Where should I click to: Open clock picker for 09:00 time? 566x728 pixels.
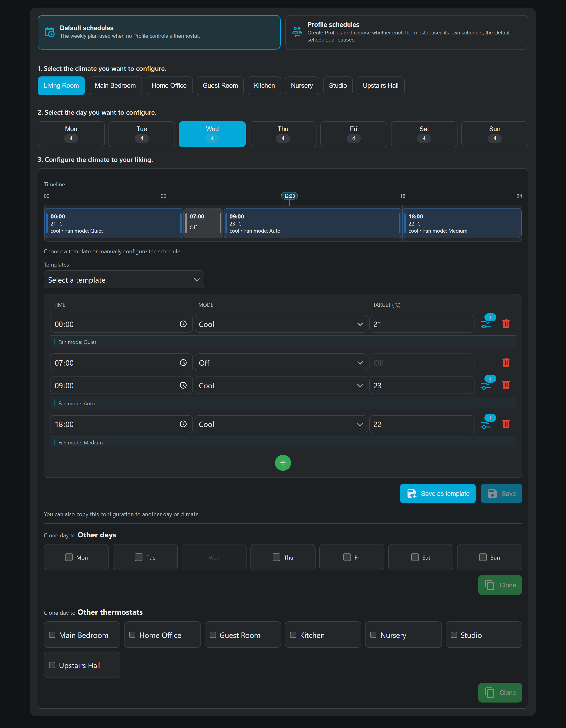tap(183, 385)
